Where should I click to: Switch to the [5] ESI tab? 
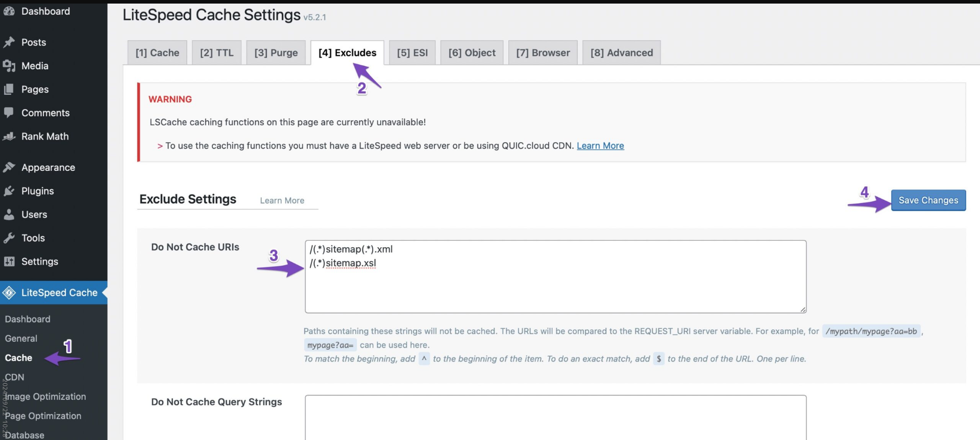pyautogui.click(x=412, y=53)
